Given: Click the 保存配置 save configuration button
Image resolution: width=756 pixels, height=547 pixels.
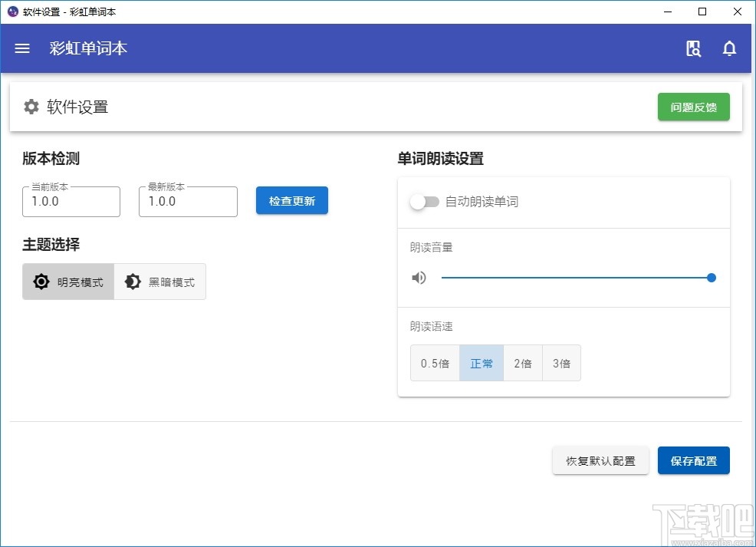Looking at the screenshot, I should click(x=693, y=460).
